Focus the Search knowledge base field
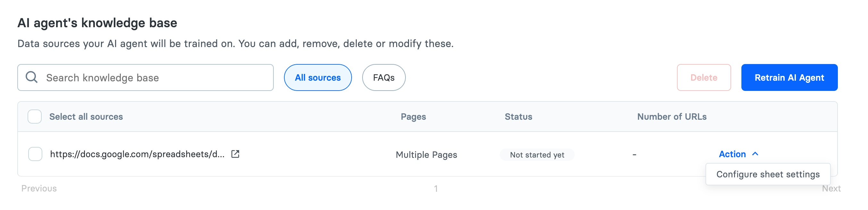 155,77
